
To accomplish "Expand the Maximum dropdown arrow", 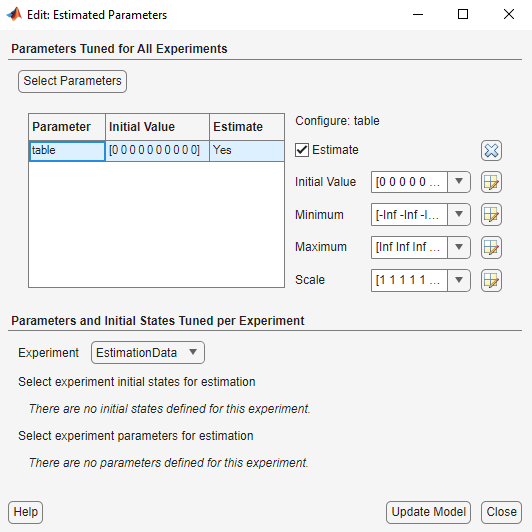I will point(459,247).
